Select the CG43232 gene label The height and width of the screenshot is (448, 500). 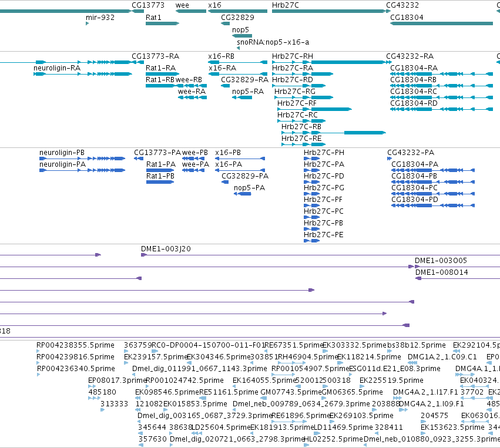point(402,5)
